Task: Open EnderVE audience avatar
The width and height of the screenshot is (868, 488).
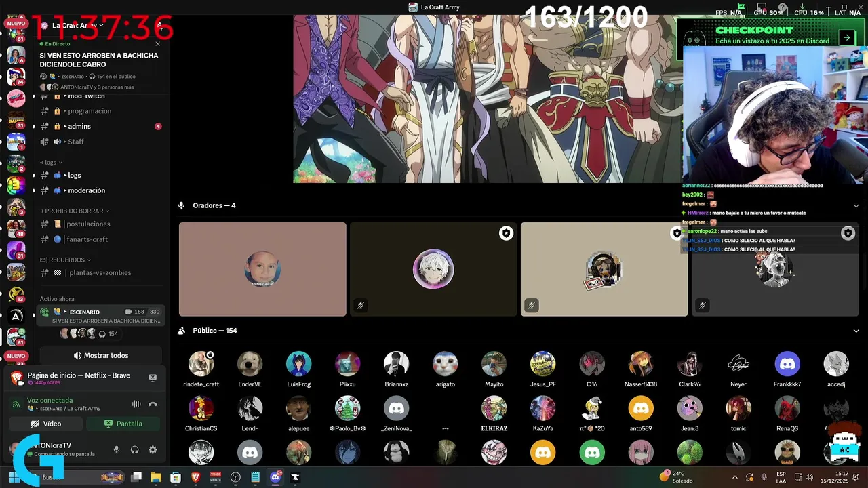Action: coord(250,364)
